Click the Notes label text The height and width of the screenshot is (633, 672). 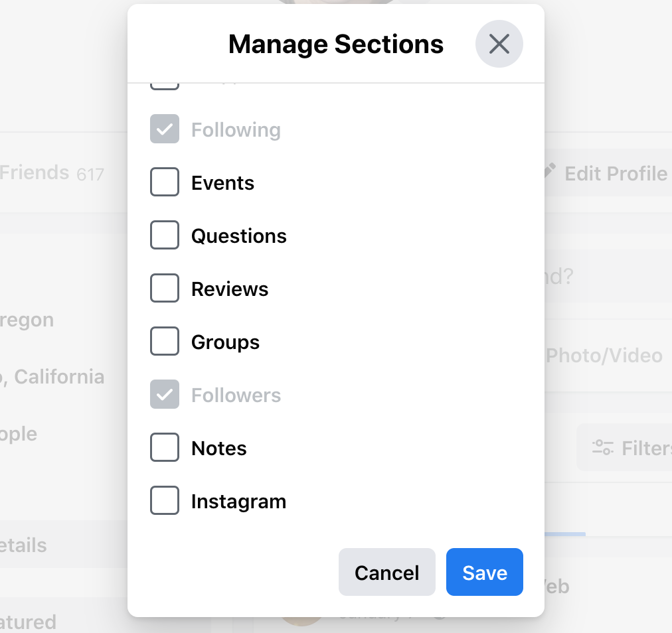219,449
